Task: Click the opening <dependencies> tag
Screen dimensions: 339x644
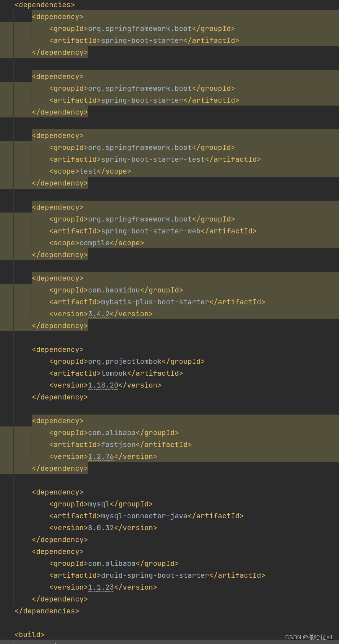Action: tap(45, 5)
